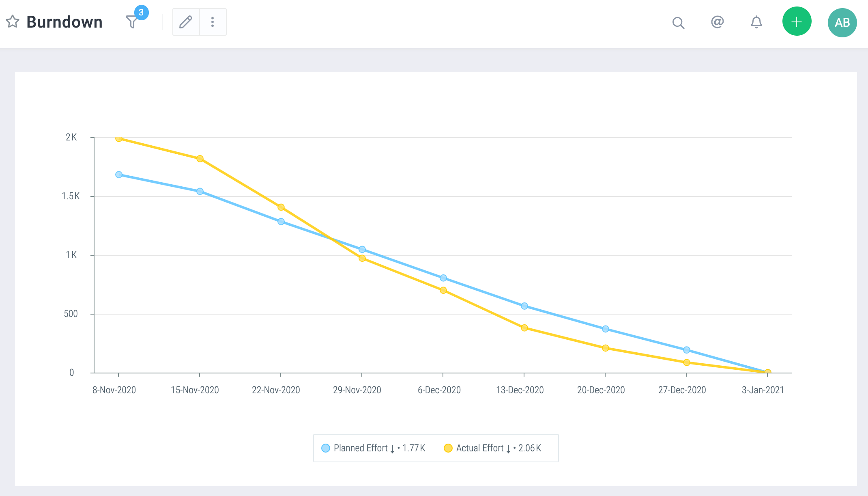Star the Burndown report as favorite
The height and width of the screenshot is (496, 868).
tap(13, 22)
